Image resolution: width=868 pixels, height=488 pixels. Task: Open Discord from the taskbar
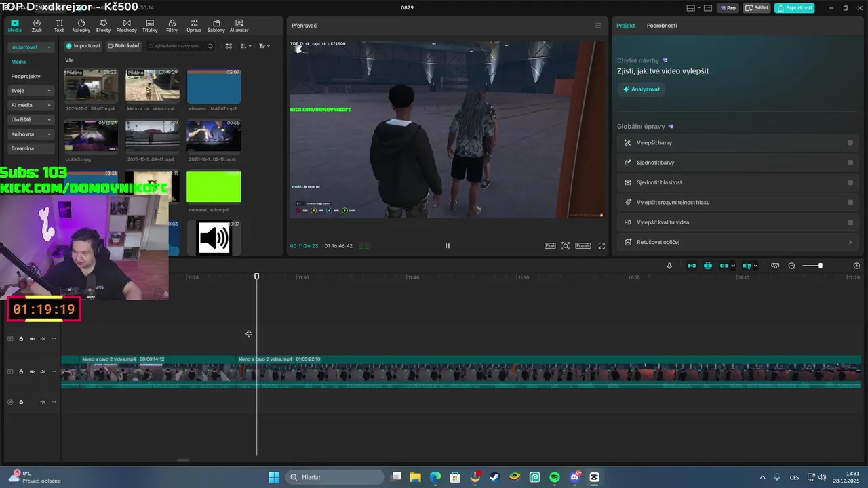(575, 477)
